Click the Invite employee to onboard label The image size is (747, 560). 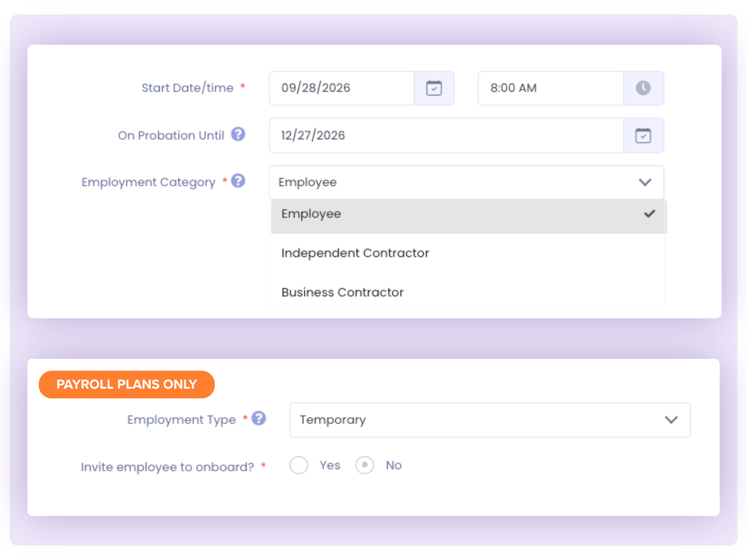167,467
